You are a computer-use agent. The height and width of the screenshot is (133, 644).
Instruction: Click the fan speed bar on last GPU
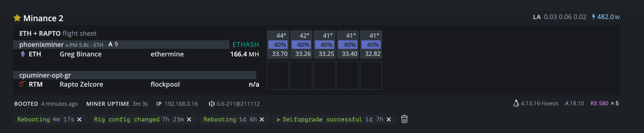click(371, 45)
